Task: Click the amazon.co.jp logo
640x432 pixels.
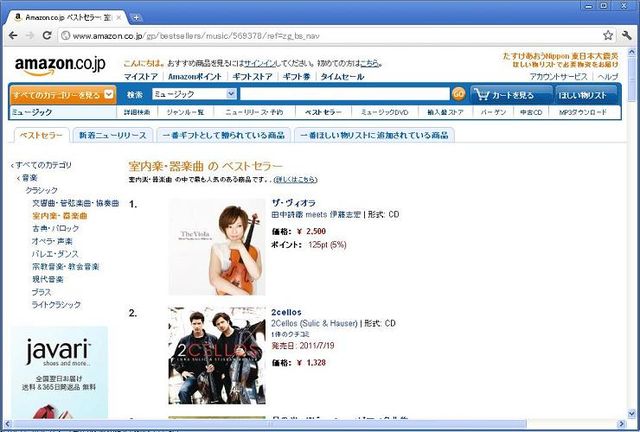Action: 60,66
